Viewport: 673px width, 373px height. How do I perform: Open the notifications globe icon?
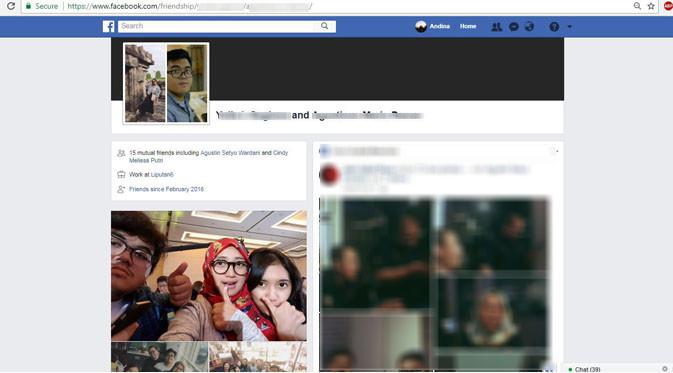pos(530,27)
